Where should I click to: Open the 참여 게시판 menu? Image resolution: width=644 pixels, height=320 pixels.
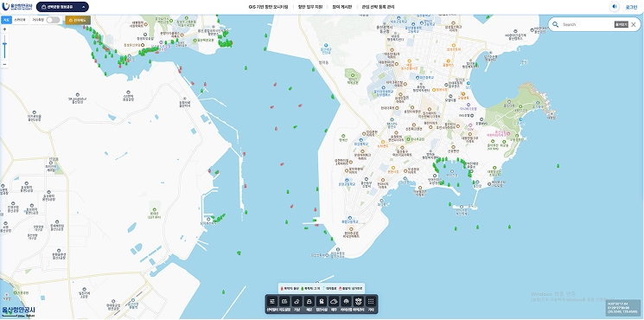(342, 7)
